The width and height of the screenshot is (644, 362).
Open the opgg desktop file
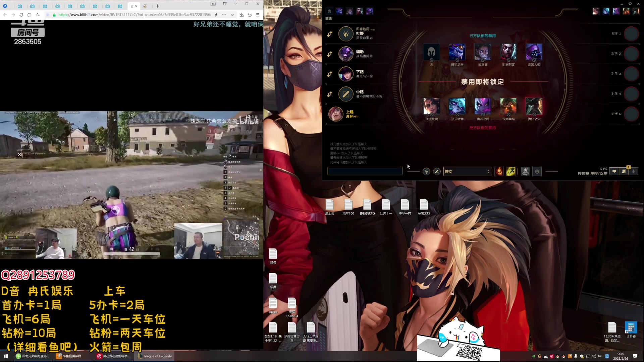pyautogui.click(x=273, y=305)
